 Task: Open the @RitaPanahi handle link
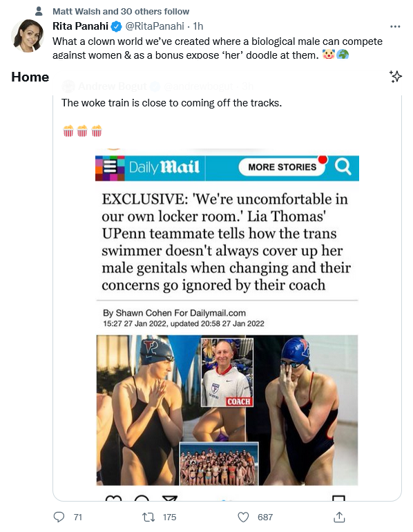(155, 26)
